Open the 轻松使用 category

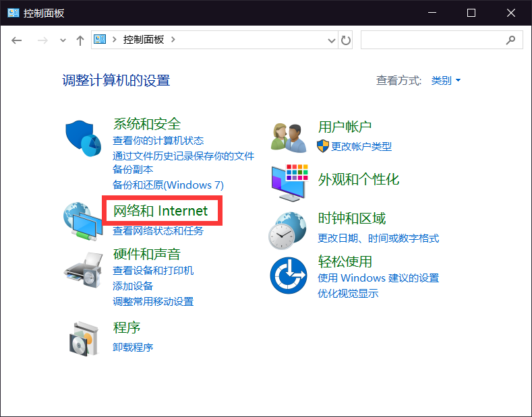pos(345,262)
